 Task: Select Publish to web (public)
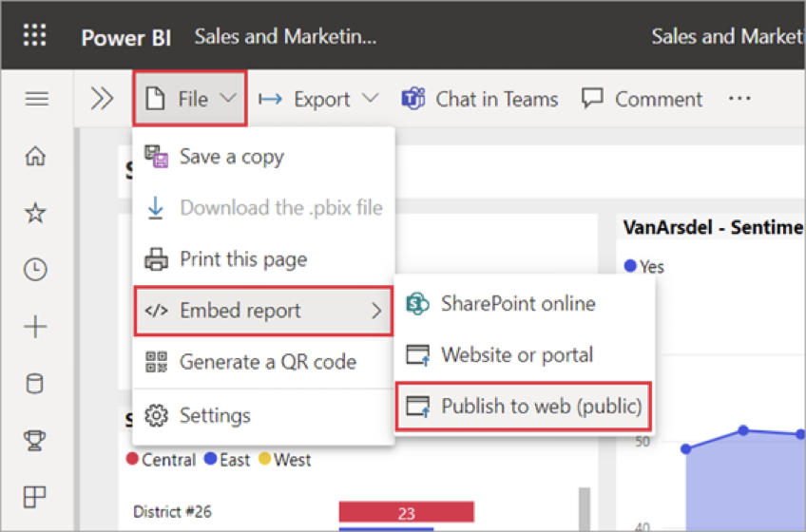(526, 407)
